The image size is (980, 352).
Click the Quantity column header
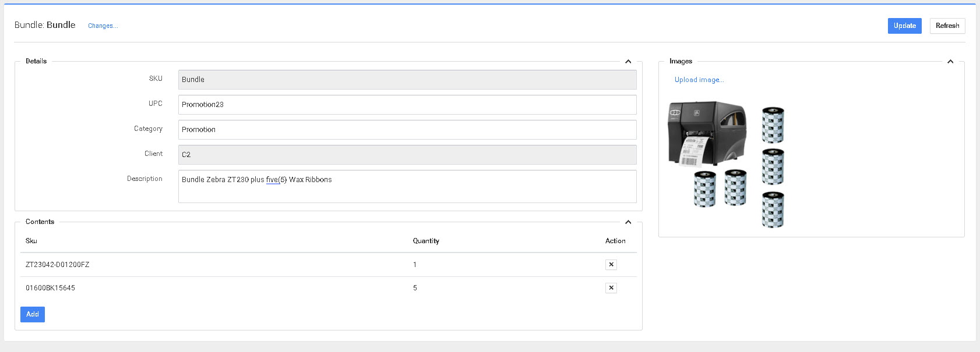(426, 241)
